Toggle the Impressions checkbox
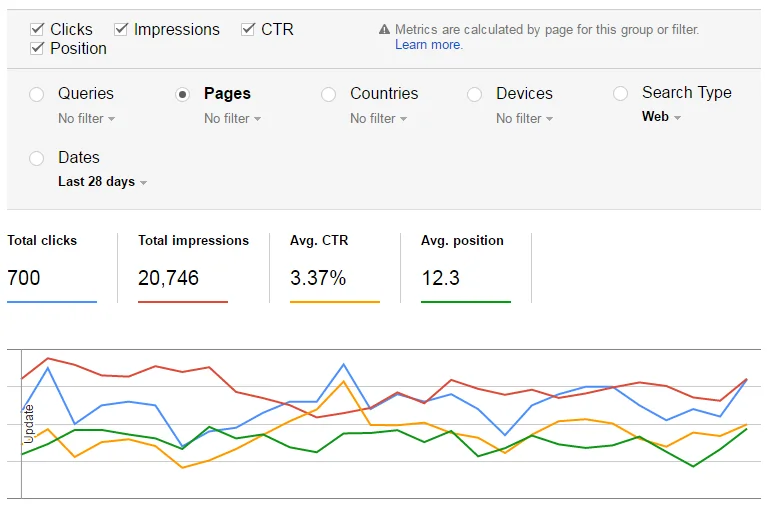Image resolution: width=767 pixels, height=505 pixels. coord(121,29)
